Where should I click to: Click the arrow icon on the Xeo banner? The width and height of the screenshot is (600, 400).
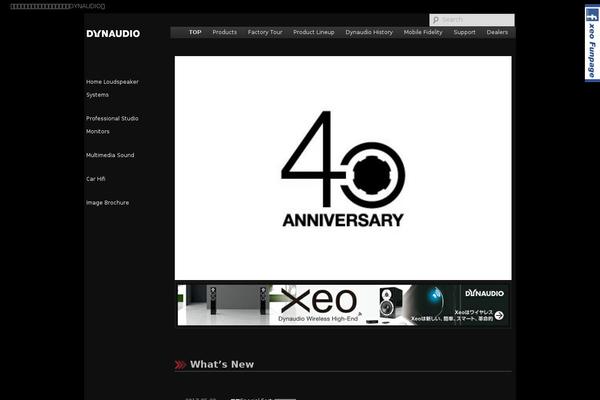coord(499,315)
